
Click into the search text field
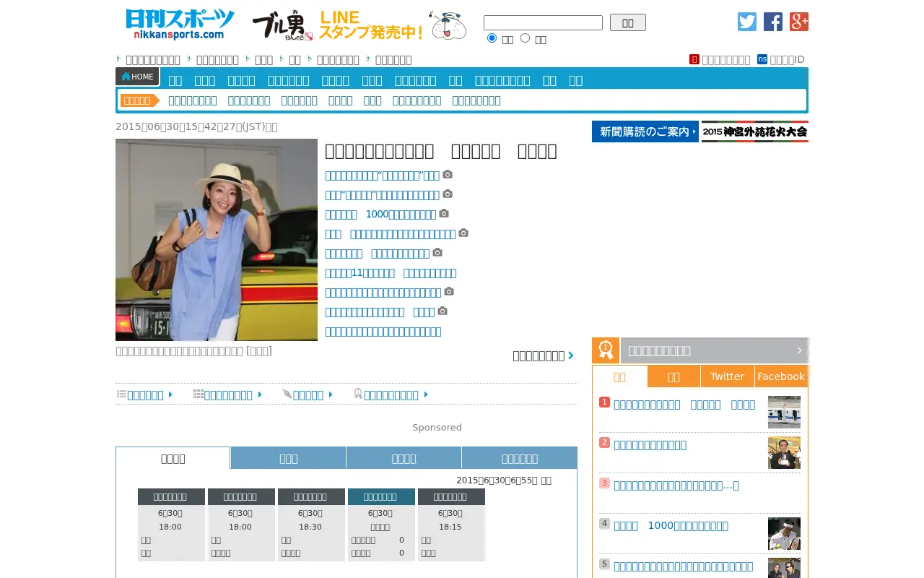pyautogui.click(x=543, y=22)
